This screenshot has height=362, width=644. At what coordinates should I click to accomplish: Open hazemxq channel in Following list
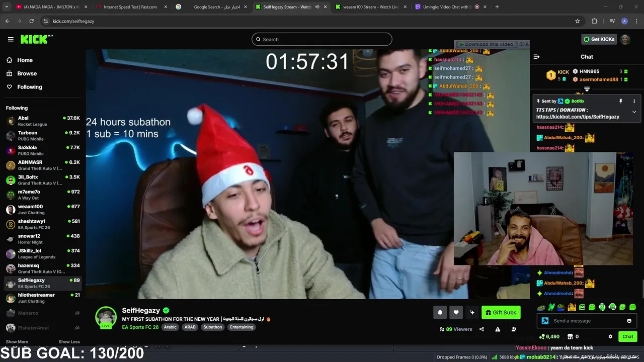(x=43, y=268)
